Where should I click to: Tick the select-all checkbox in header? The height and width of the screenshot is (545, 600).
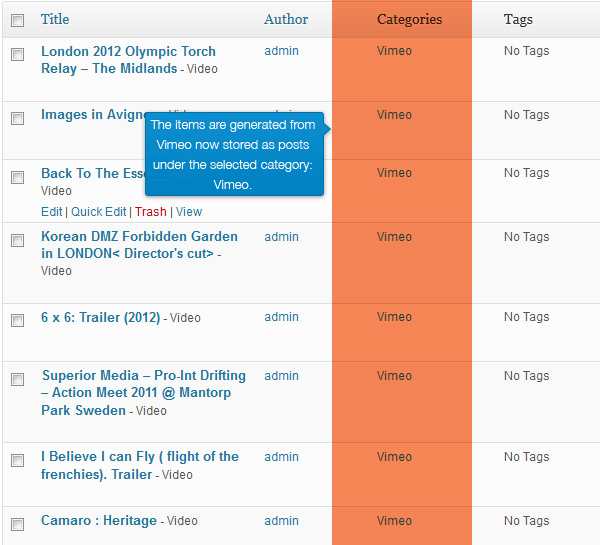(17, 20)
